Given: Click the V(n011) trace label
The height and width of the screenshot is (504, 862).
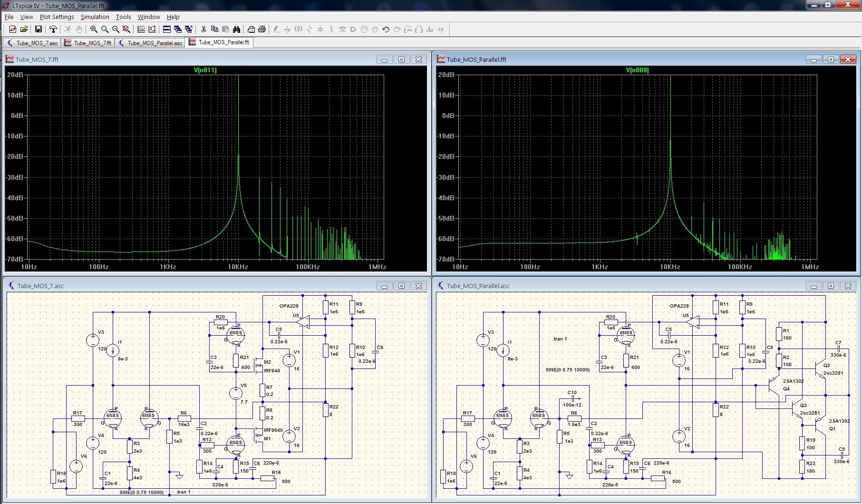Looking at the screenshot, I should coord(205,70).
